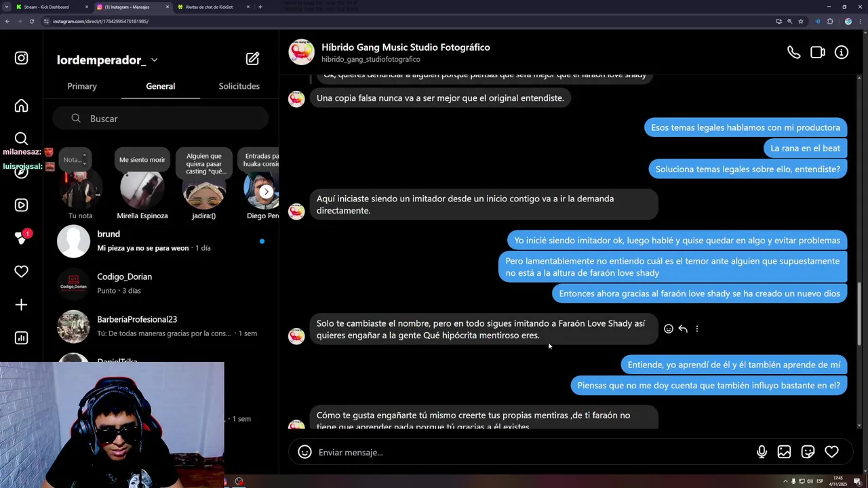Click the Create plus icon
868x488 pixels.
tap(21, 305)
